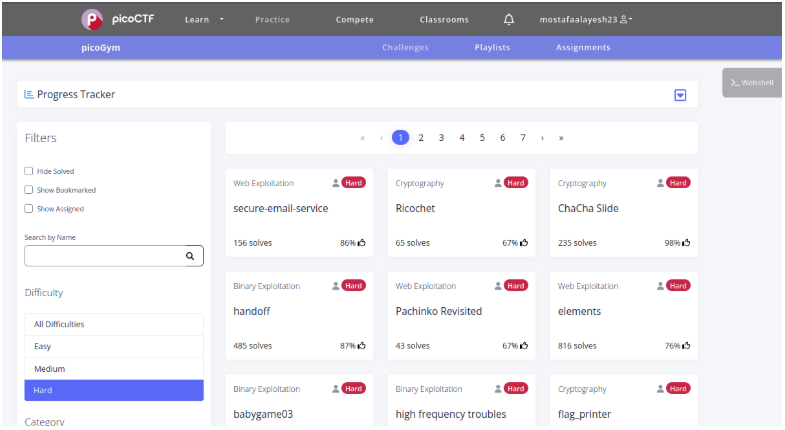Open the elements challenge

tap(579, 311)
